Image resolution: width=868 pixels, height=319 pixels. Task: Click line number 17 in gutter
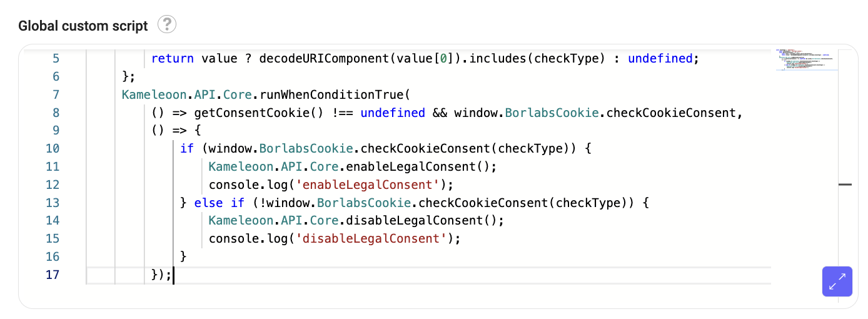point(53,275)
